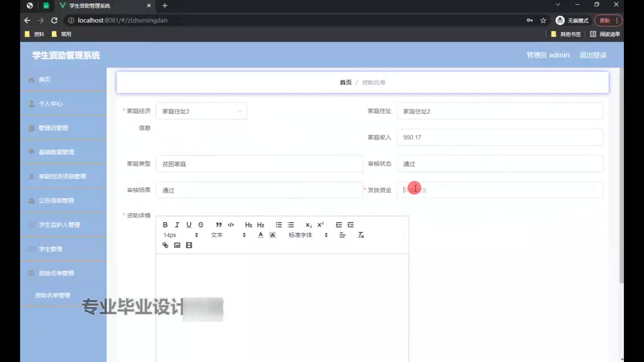Insert video into editor content
The width and height of the screenshot is (644, 362).
click(189, 245)
